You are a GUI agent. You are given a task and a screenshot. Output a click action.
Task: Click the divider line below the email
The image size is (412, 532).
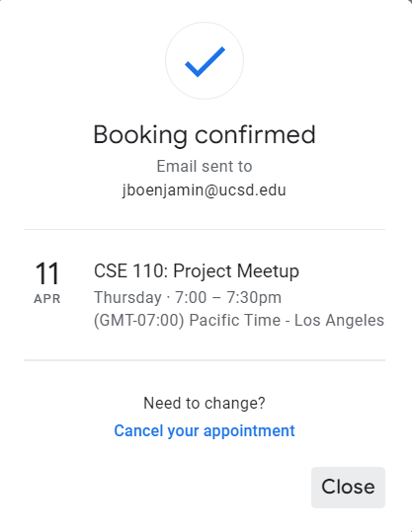[205, 229]
